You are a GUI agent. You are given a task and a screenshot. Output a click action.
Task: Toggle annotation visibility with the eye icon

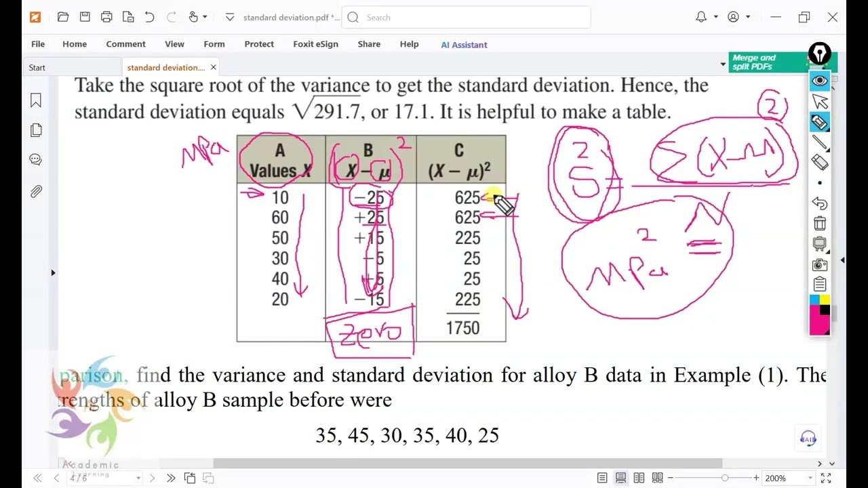[820, 81]
